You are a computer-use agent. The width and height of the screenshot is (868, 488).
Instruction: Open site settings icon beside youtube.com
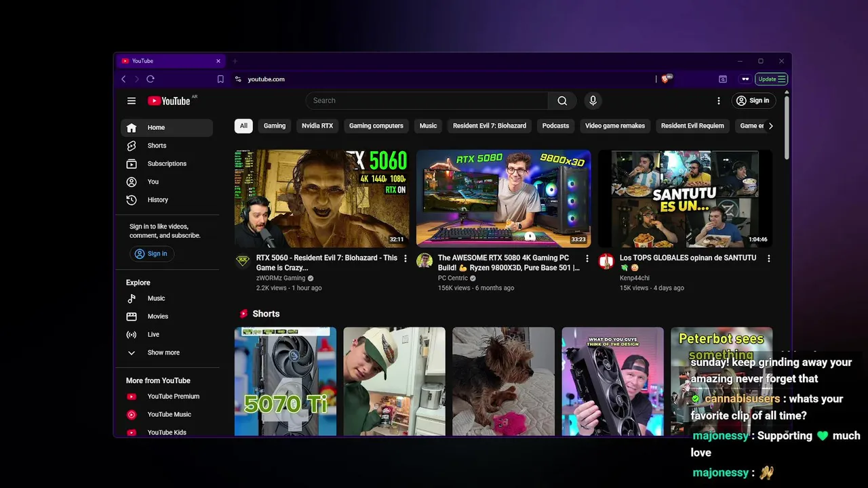(238, 79)
